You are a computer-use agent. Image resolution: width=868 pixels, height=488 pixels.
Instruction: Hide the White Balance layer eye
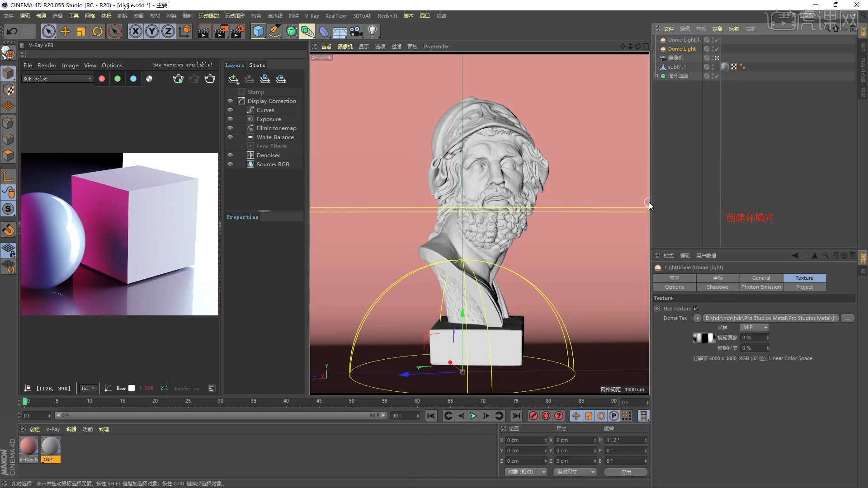tap(230, 137)
